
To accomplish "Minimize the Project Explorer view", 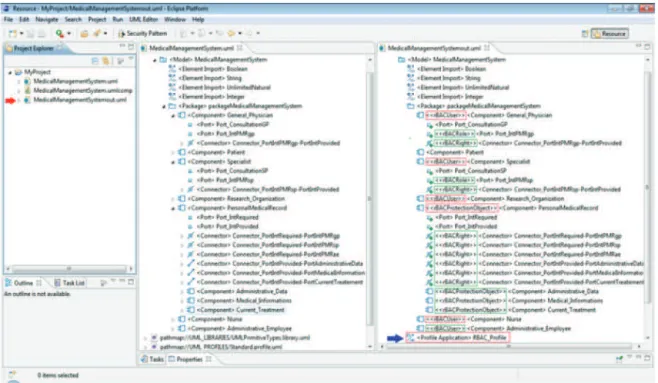I will (122, 46).
